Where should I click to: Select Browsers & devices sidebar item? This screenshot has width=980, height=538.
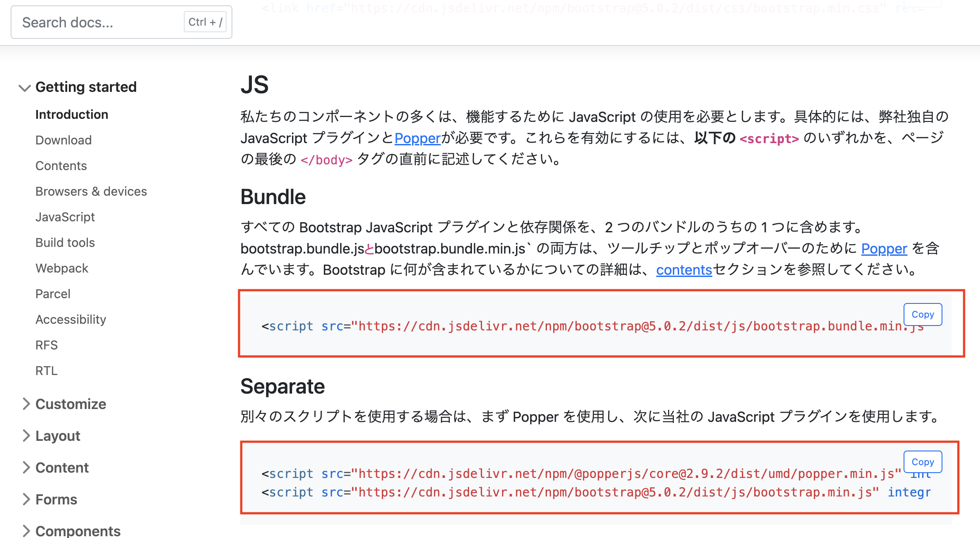pos(91,191)
